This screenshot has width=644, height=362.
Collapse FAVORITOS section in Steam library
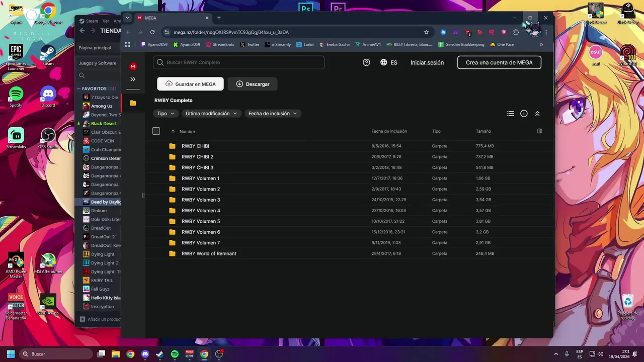(x=79, y=88)
